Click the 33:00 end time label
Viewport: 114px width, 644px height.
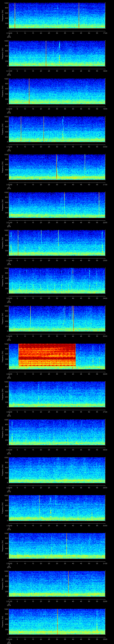click(x=105, y=639)
